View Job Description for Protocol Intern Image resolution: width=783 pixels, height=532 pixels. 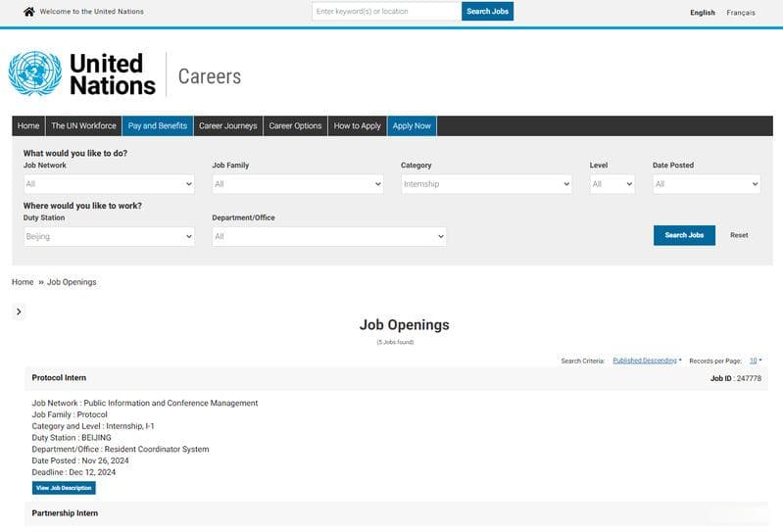point(64,488)
